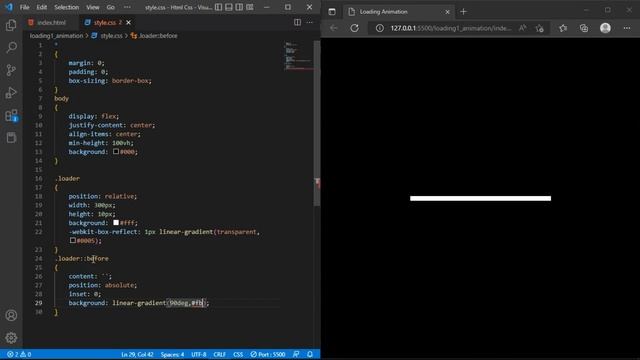Go back in the browser
The height and width of the screenshot is (360, 640).
[x=333, y=28]
